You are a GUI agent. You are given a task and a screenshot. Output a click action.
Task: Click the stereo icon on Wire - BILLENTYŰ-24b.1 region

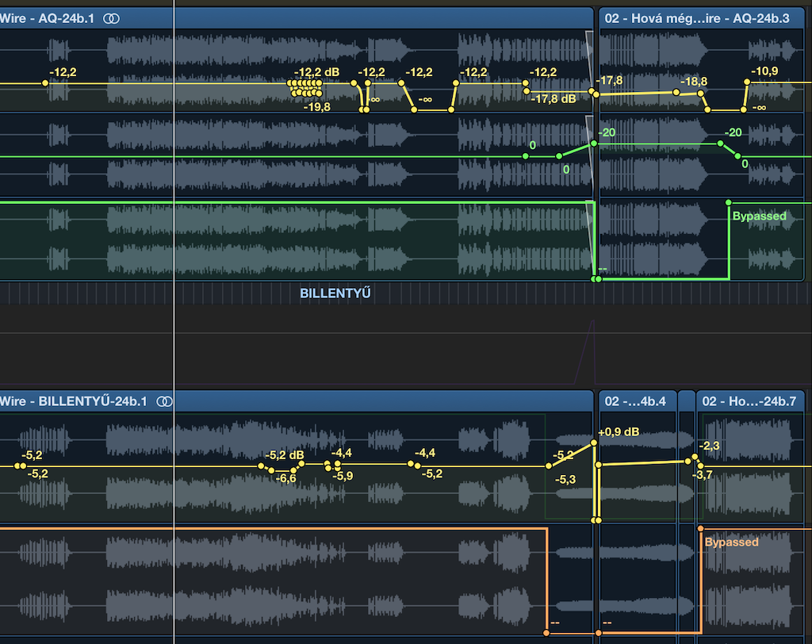click(164, 401)
